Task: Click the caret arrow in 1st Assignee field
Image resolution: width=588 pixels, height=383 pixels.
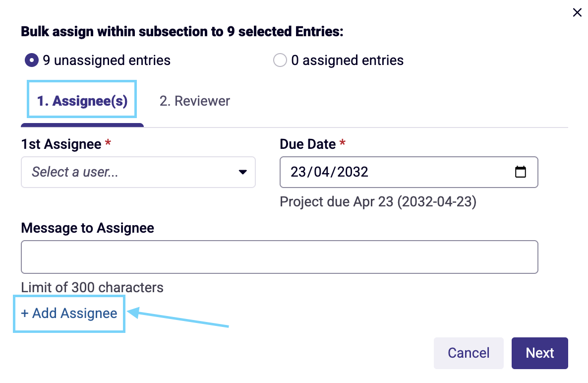Action: [242, 172]
